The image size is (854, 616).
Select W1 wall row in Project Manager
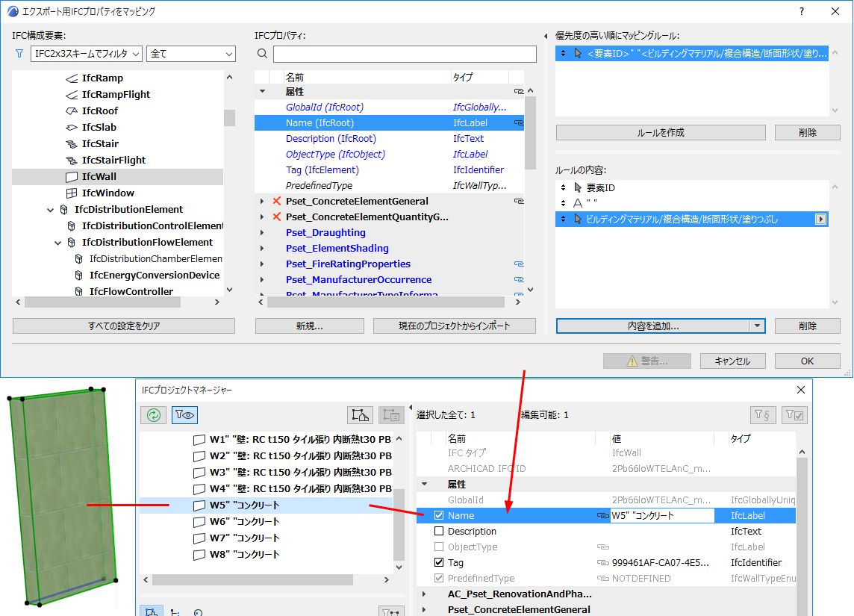267,440
